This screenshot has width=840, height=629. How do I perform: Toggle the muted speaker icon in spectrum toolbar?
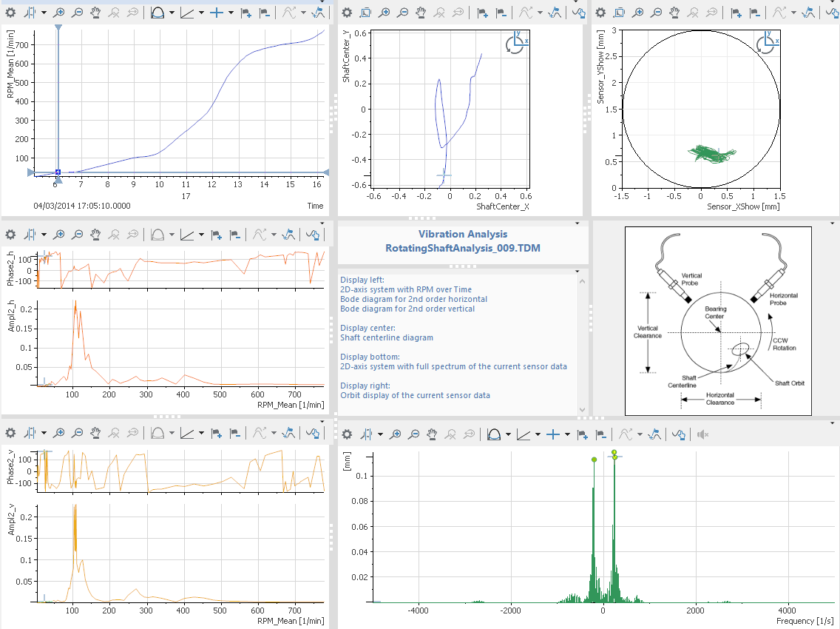point(703,434)
